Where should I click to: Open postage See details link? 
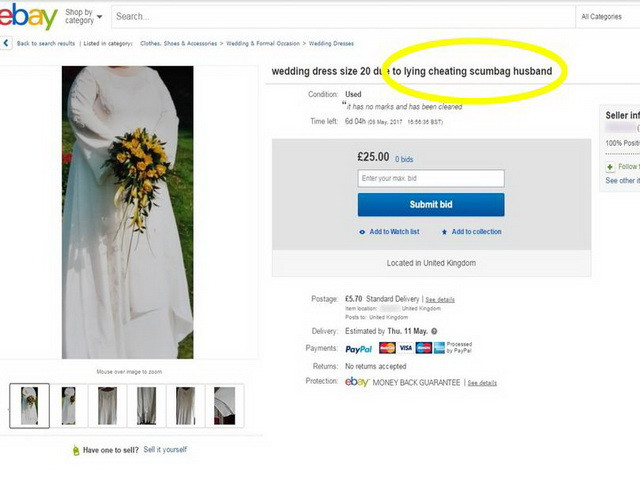point(439,299)
